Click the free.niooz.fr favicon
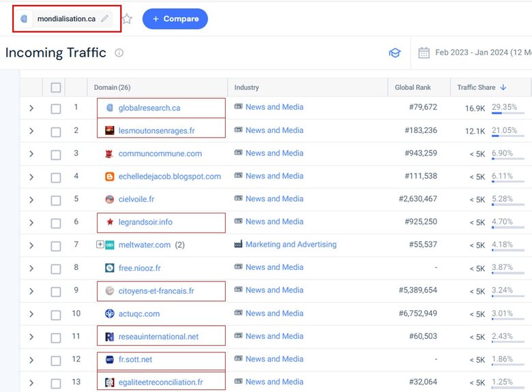The width and height of the screenshot is (532, 392). pos(110,268)
